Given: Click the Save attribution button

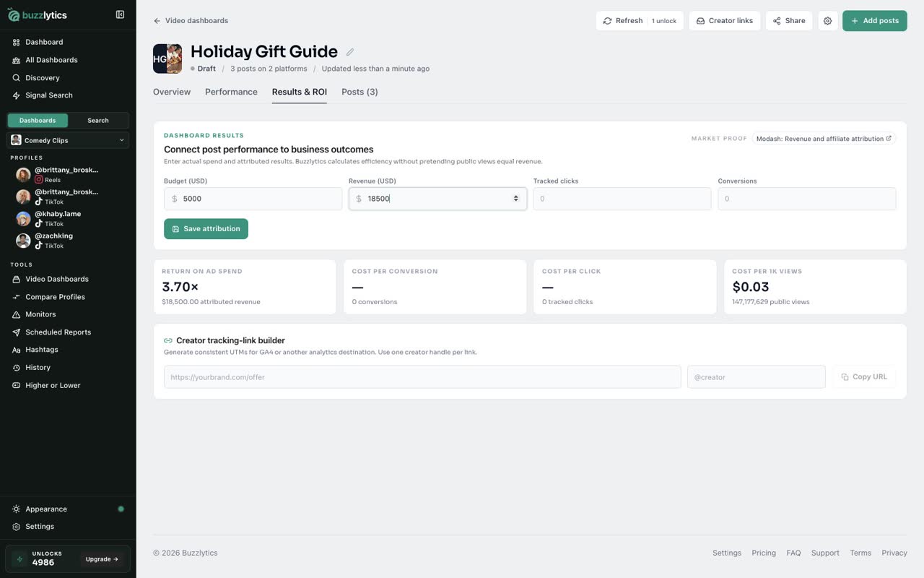Looking at the screenshot, I should click(x=206, y=229).
